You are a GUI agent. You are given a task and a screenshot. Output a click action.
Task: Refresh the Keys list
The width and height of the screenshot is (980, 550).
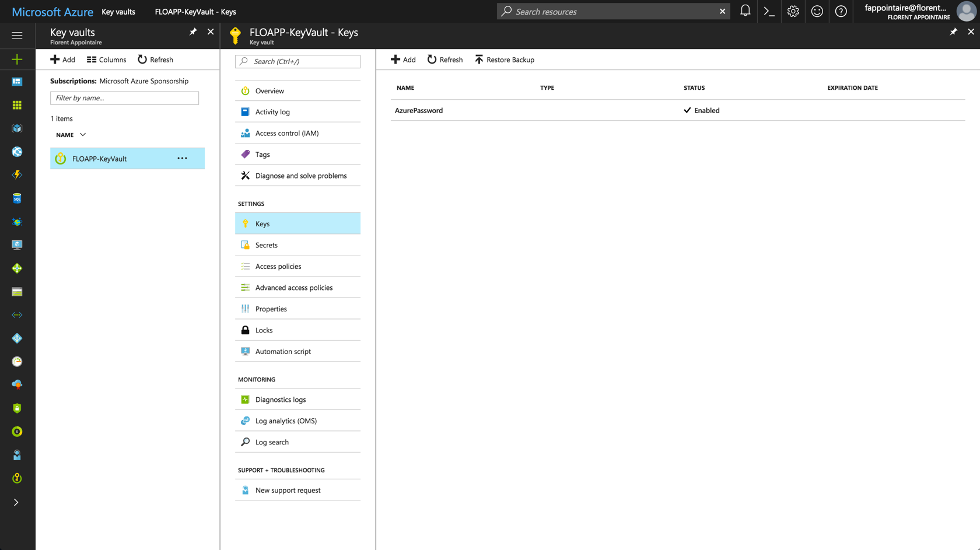tap(445, 59)
